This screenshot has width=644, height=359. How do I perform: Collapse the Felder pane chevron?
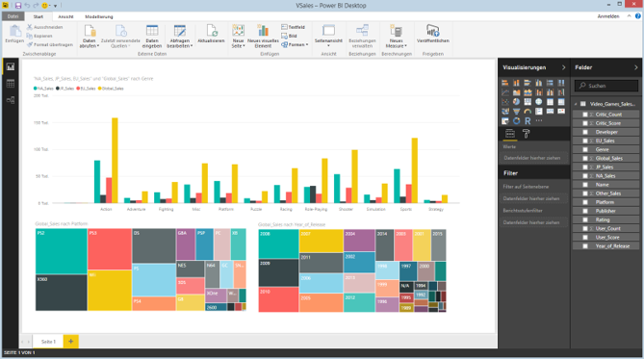[635, 67]
